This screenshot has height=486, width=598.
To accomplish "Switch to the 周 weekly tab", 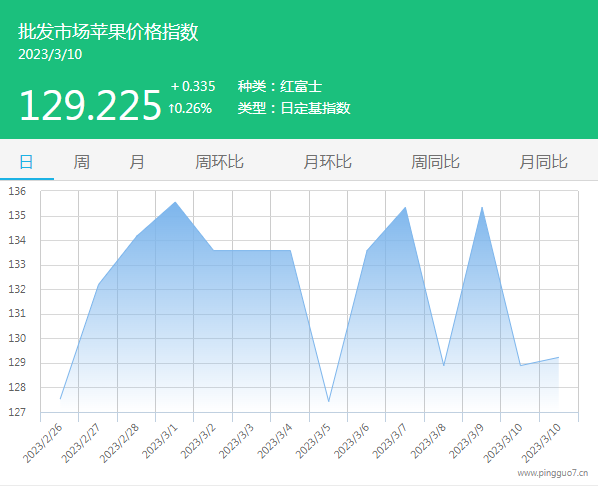I will [82, 162].
